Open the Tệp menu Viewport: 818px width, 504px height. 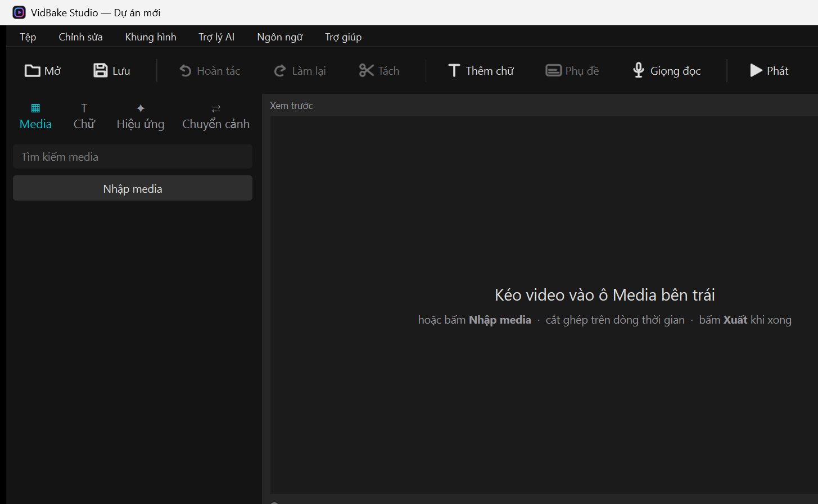coord(28,37)
